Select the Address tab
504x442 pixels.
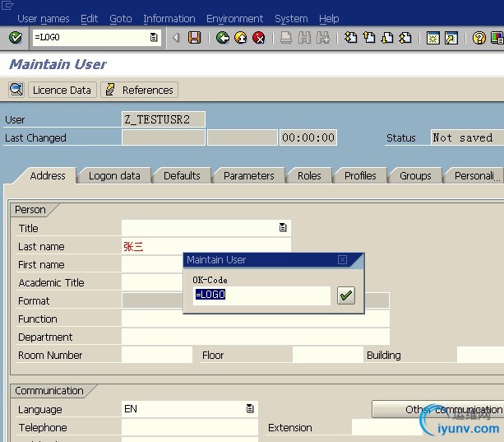click(47, 175)
